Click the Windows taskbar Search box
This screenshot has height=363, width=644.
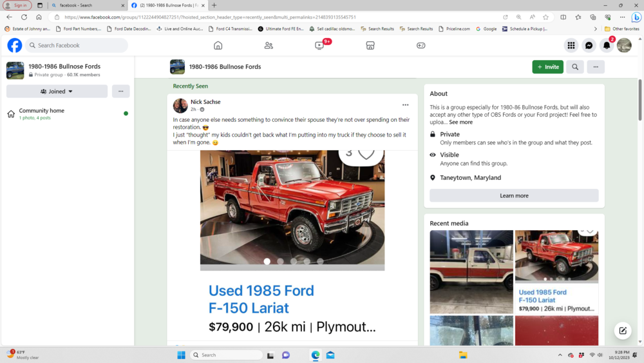point(226,355)
